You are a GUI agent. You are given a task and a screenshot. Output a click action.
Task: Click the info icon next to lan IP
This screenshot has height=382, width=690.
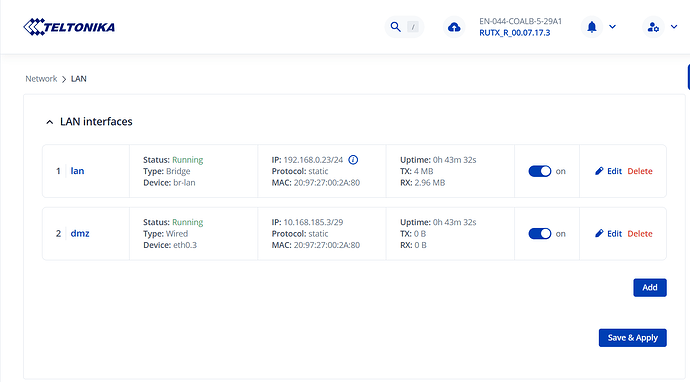point(353,160)
